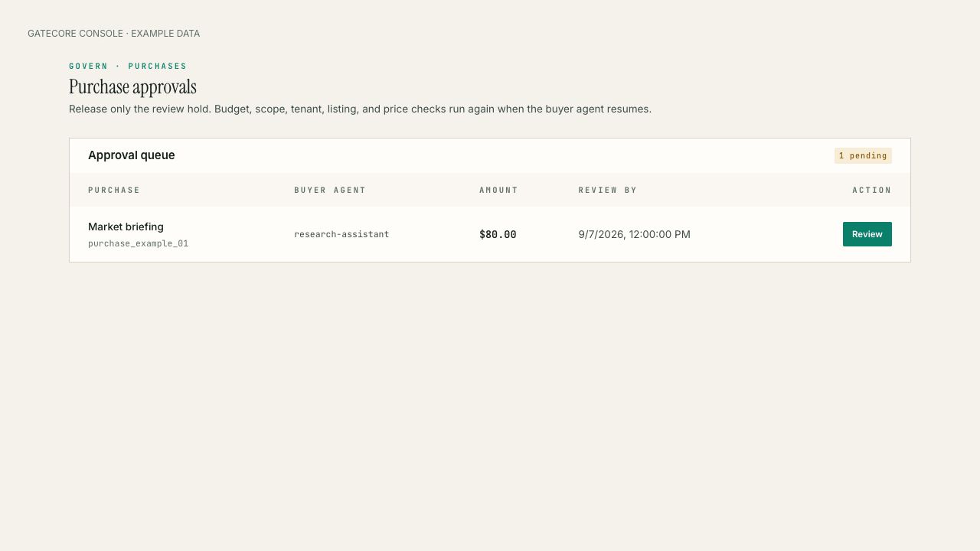Click the $80.00 amount value
This screenshot has height=551, width=980.
click(x=498, y=234)
